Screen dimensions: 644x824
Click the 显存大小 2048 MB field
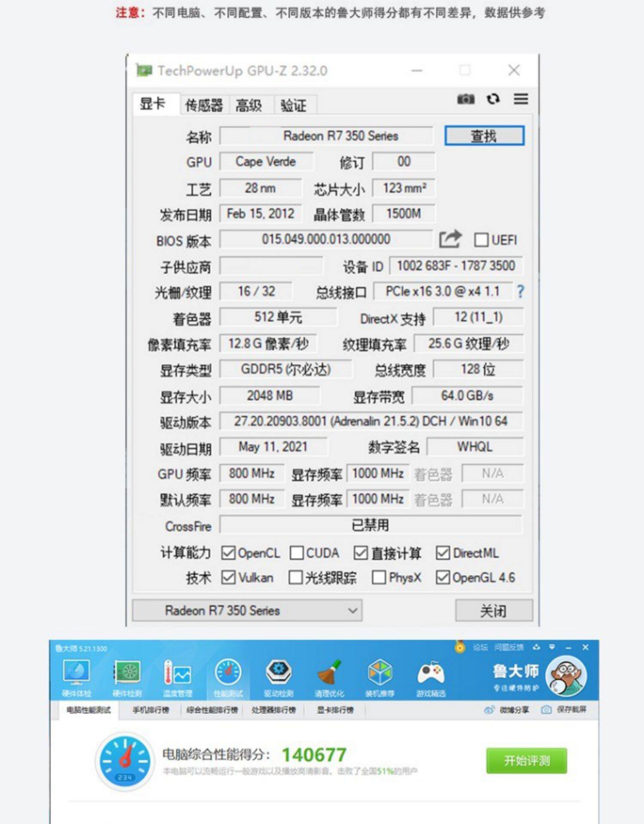[x=270, y=395]
